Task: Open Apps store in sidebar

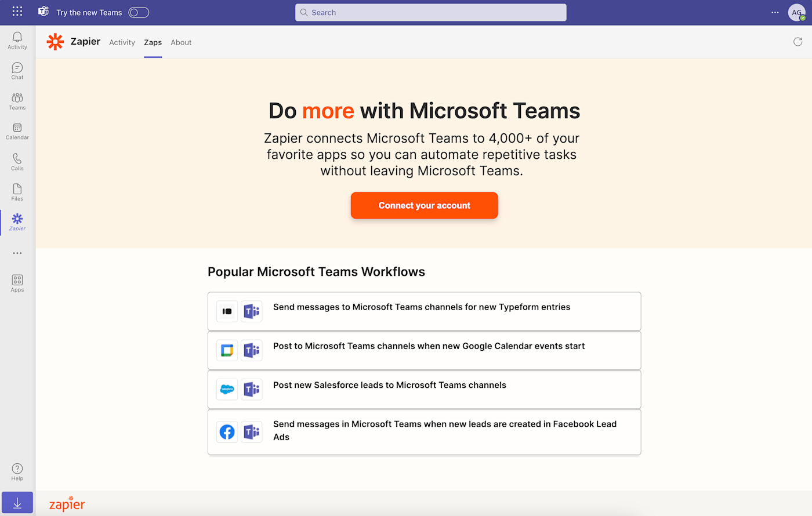Action: pos(17,284)
